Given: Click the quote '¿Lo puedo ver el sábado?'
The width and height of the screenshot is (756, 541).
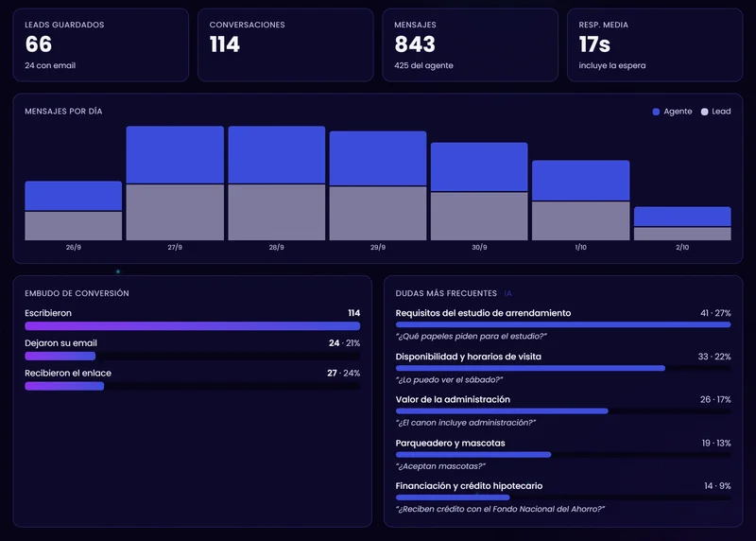Looking at the screenshot, I should pos(450,380).
